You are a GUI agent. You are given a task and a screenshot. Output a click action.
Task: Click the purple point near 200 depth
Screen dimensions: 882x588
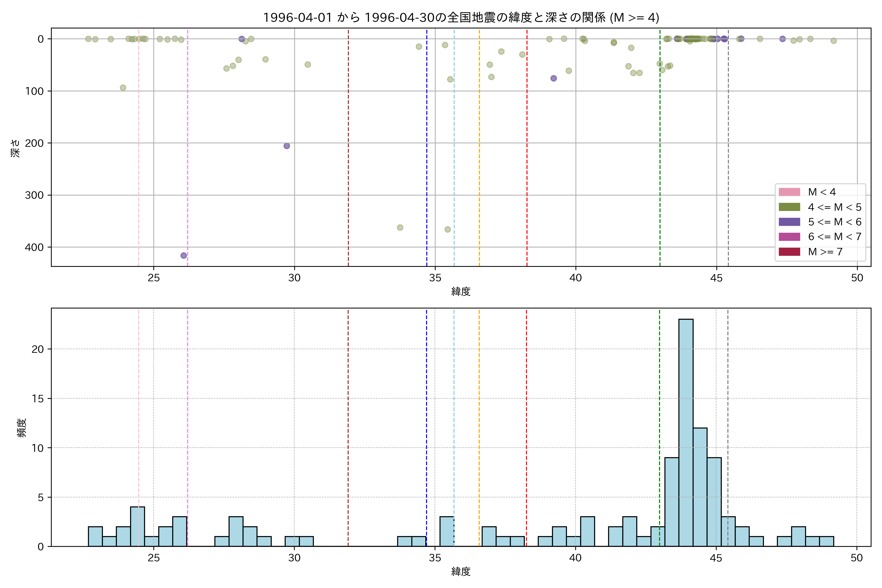(x=286, y=146)
